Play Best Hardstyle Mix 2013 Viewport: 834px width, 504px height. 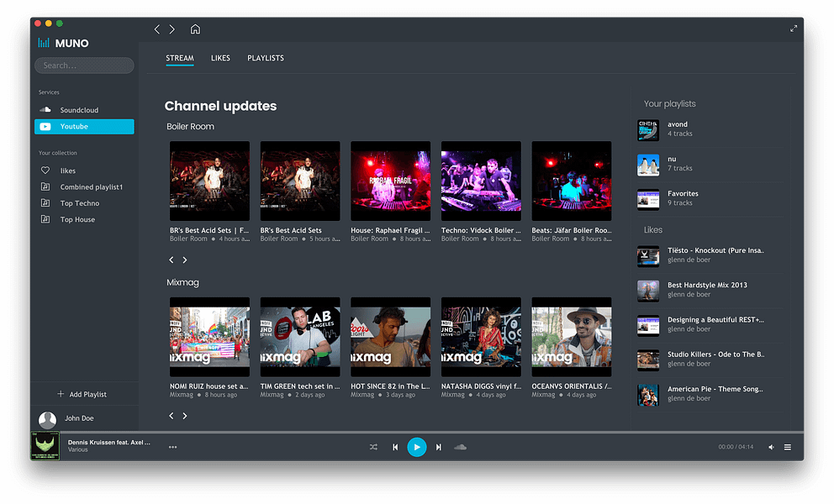[710, 291]
